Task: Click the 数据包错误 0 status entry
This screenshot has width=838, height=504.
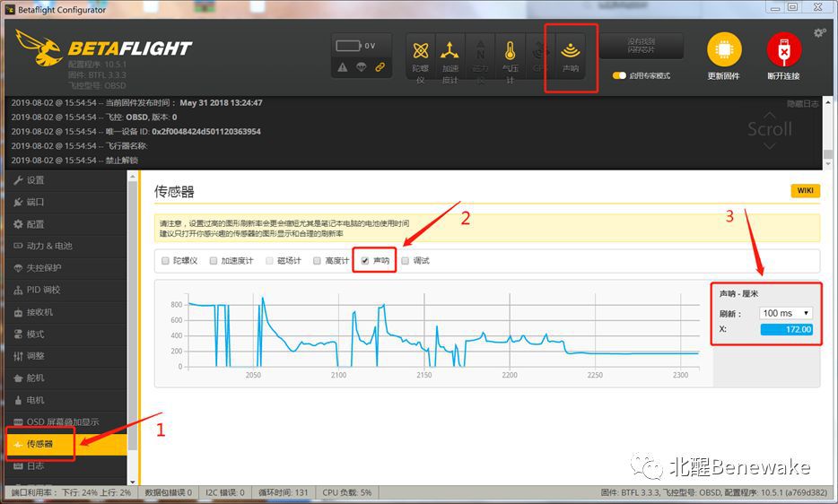Action: coord(169,492)
